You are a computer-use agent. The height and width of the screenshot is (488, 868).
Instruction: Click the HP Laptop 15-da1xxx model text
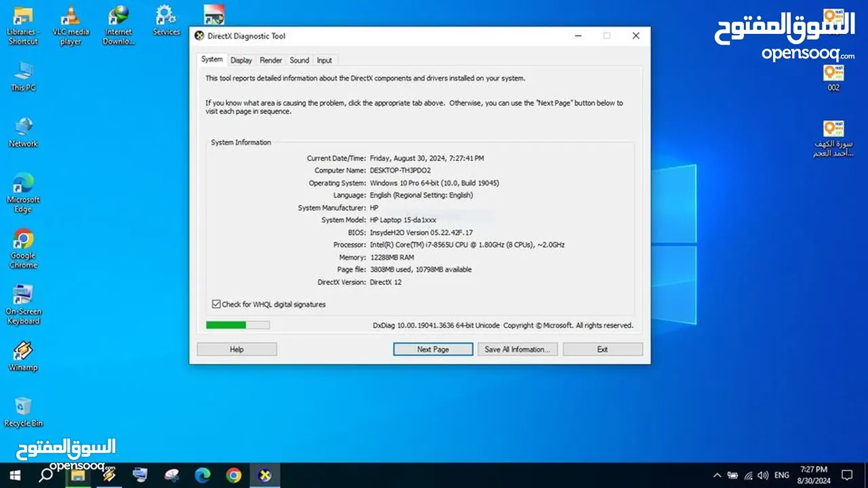(x=403, y=220)
